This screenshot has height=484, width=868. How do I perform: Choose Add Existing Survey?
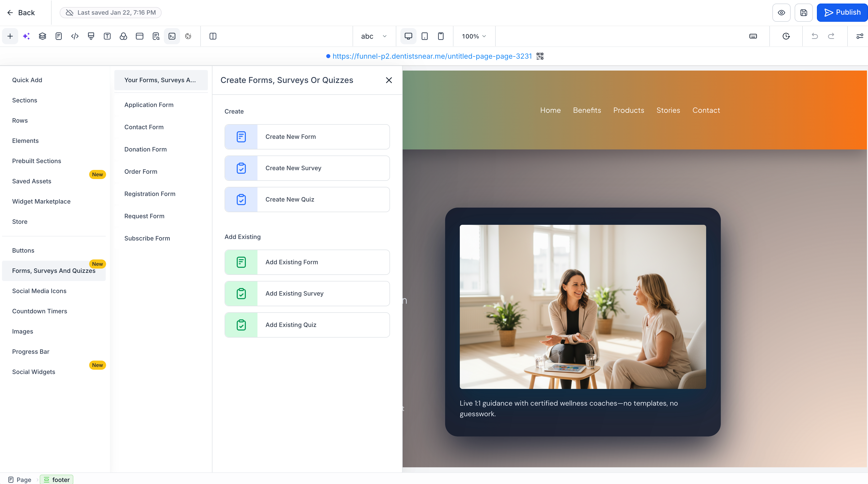tap(307, 293)
